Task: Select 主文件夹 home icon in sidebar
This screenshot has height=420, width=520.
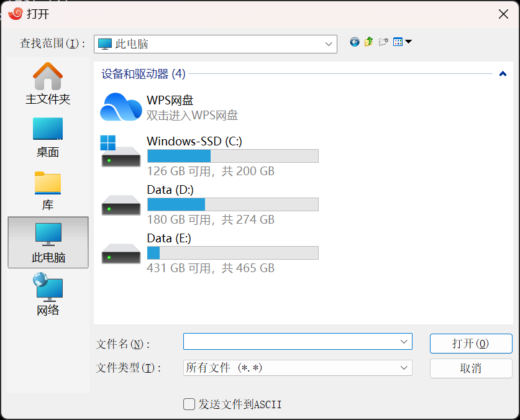Action: pos(48,84)
